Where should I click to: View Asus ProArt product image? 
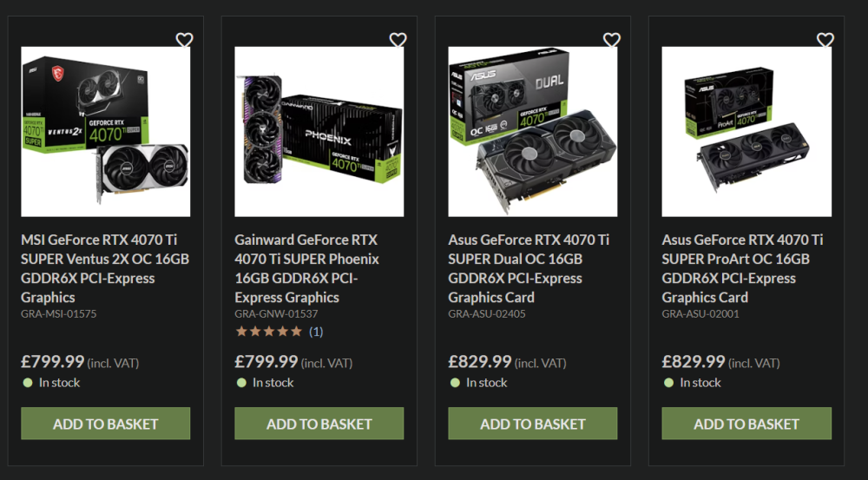[746, 132]
